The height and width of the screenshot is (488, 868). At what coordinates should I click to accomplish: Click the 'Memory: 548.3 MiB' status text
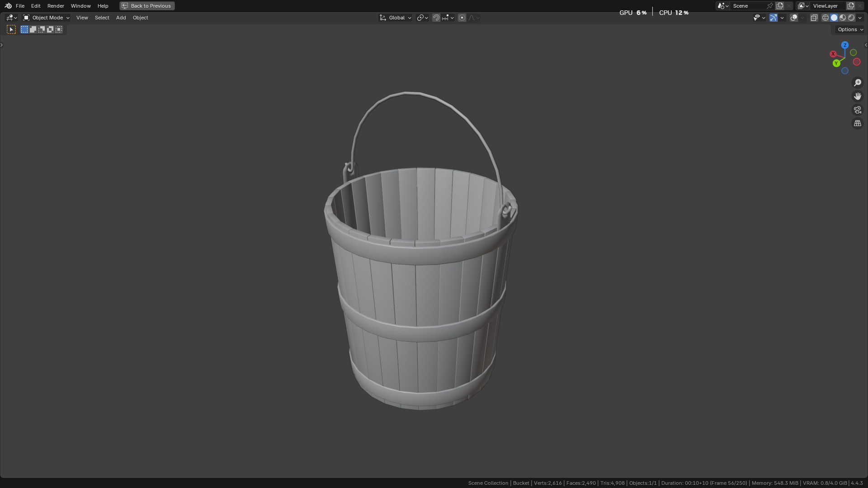coord(775,483)
